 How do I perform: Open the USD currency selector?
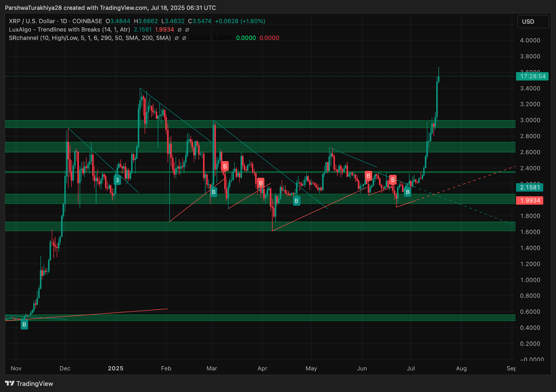tap(533, 21)
